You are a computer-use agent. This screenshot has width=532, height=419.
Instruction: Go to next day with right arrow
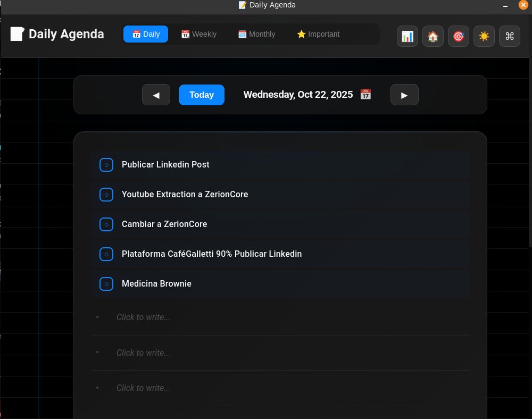(404, 95)
